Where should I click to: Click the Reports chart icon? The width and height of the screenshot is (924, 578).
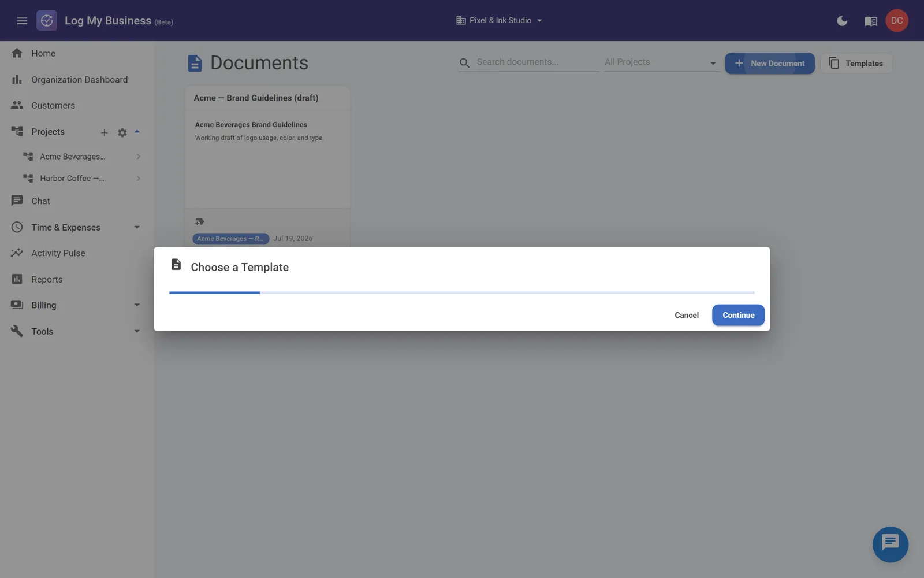[17, 279]
